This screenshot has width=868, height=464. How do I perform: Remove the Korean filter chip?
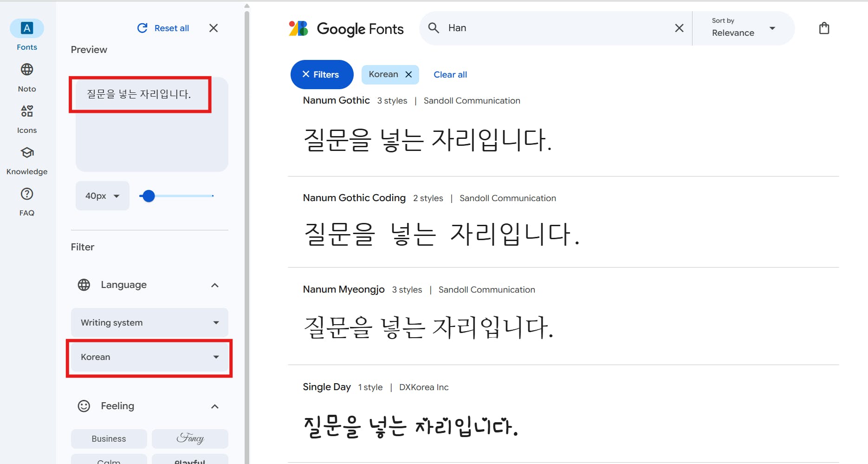[x=408, y=74]
